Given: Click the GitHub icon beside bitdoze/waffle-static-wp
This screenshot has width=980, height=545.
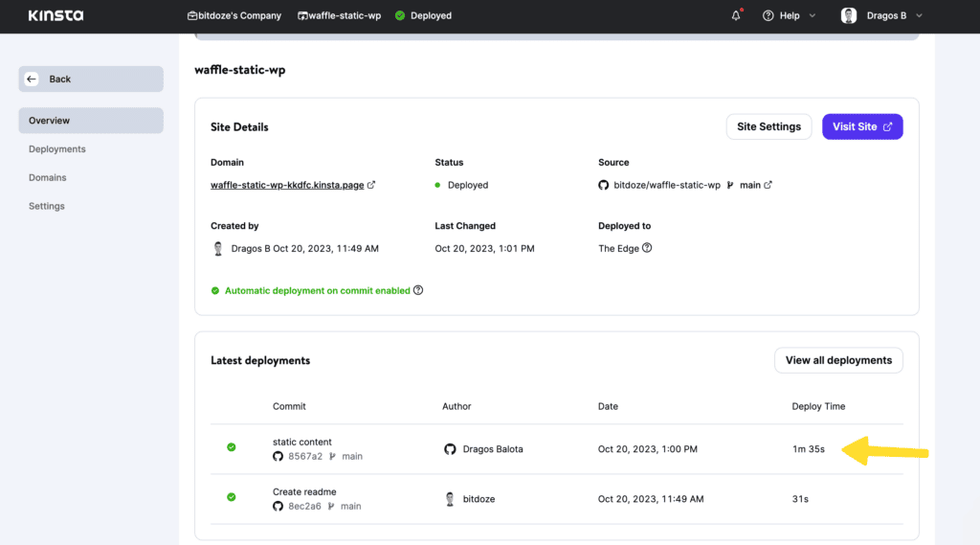Looking at the screenshot, I should click(603, 185).
